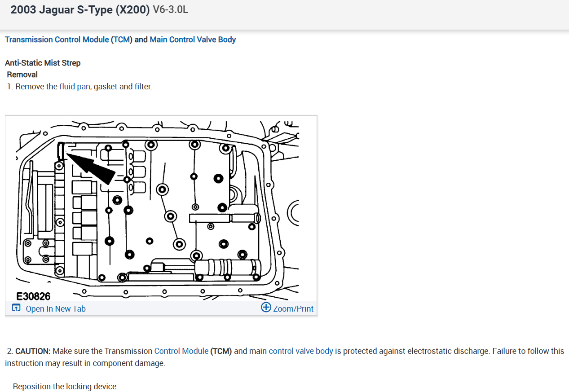Click the 2003 Jaguar S-Type (X200) title
This screenshot has height=392, width=569.
(80, 10)
